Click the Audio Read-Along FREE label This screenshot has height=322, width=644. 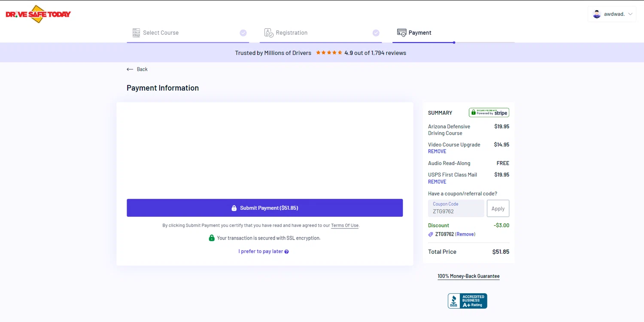click(x=503, y=163)
